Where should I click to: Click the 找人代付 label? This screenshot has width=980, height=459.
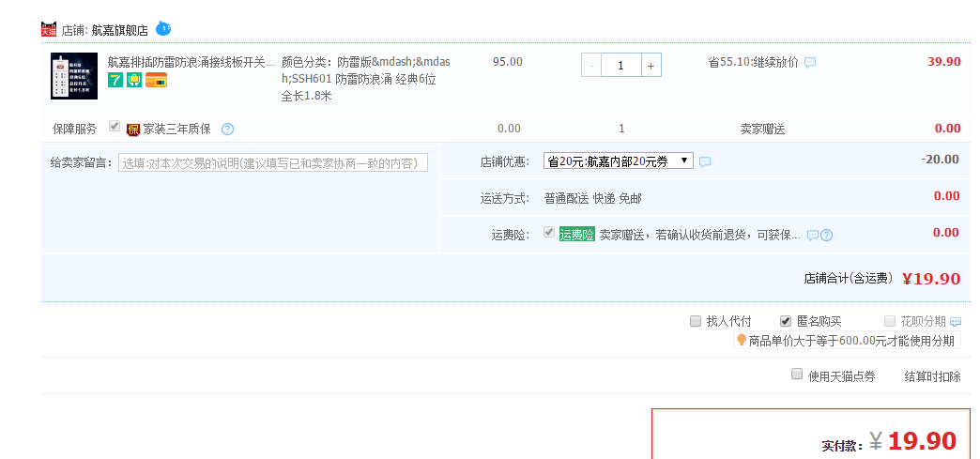click(x=728, y=322)
